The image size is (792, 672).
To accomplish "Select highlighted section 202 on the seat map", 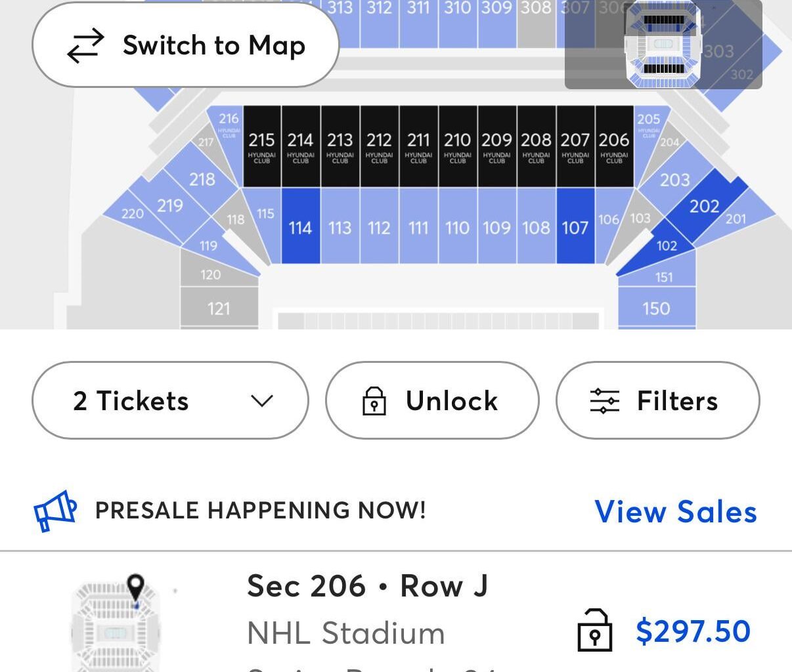I will pos(703,207).
